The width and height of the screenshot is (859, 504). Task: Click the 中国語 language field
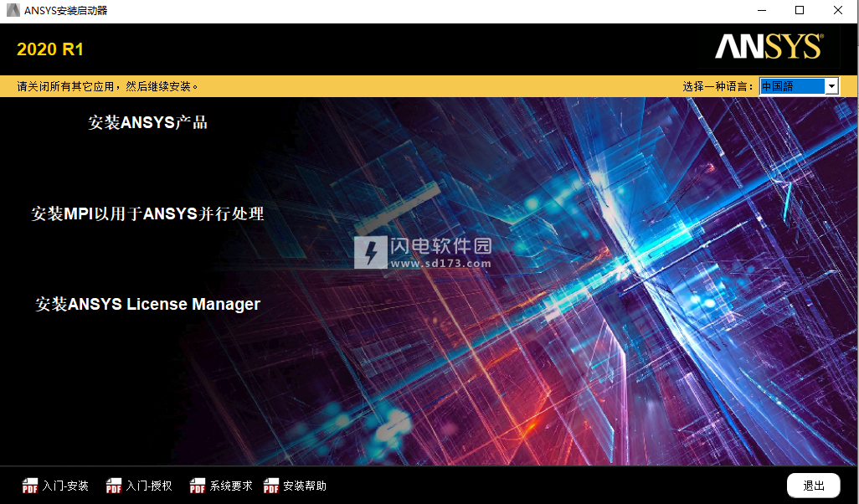[792, 86]
